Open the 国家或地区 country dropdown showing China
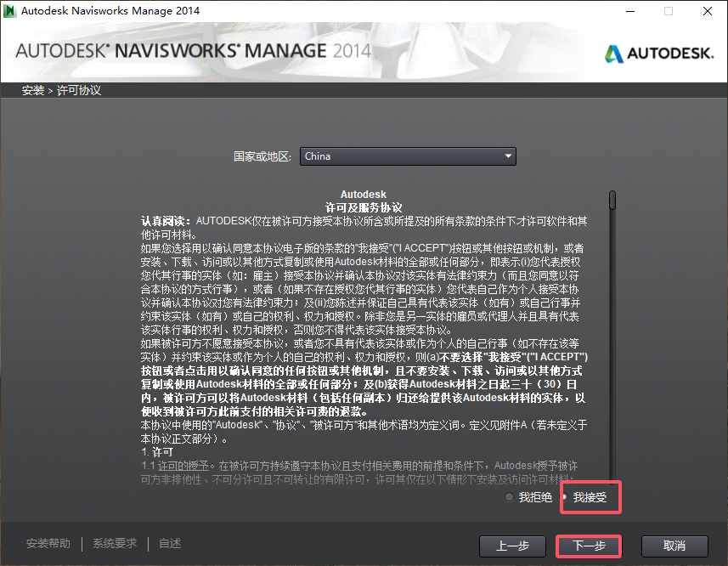The image size is (728, 566). tap(408, 156)
